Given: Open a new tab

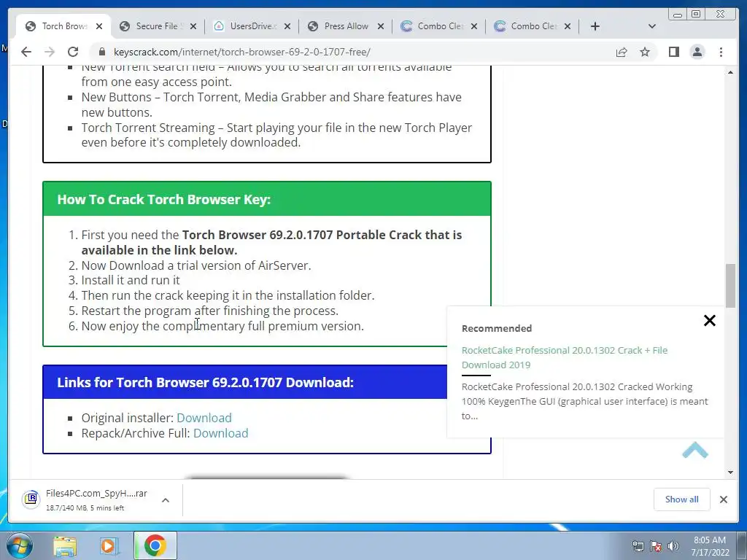Looking at the screenshot, I should point(595,26).
